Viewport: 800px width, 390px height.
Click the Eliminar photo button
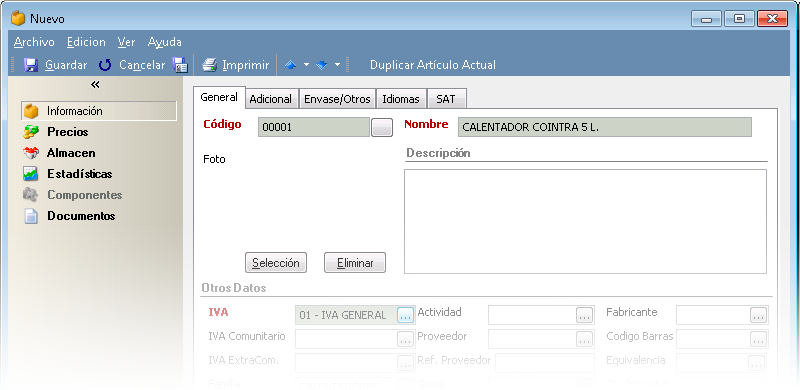point(355,262)
